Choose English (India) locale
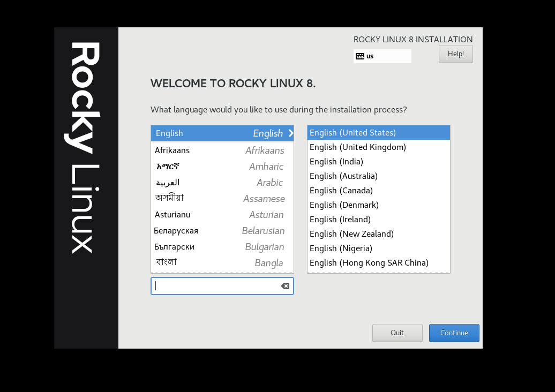This screenshot has width=555, height=392. pos(379,162)
